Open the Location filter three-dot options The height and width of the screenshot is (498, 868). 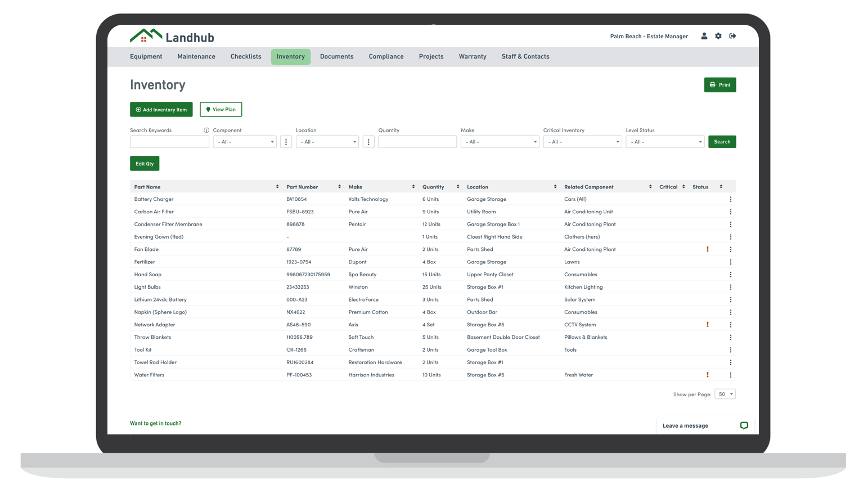[x=368, y=142]
